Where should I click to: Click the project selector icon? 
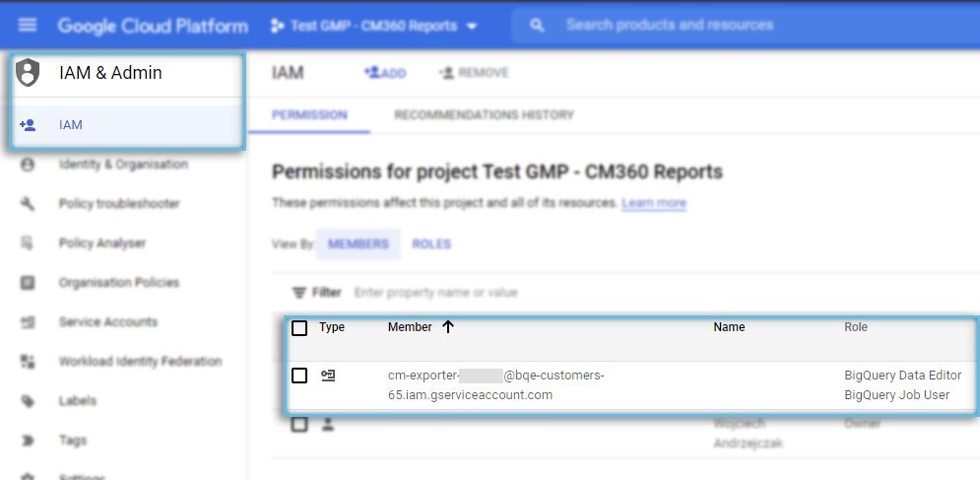click(277, 26)
